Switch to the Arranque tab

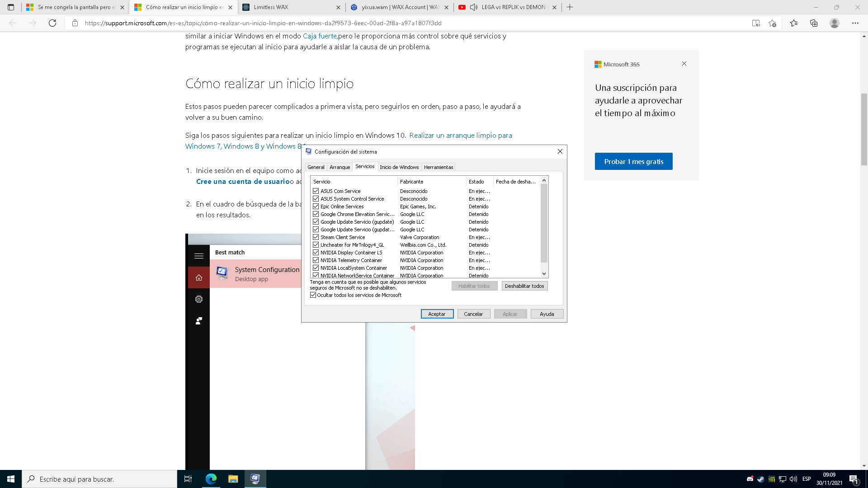[340, 167]
